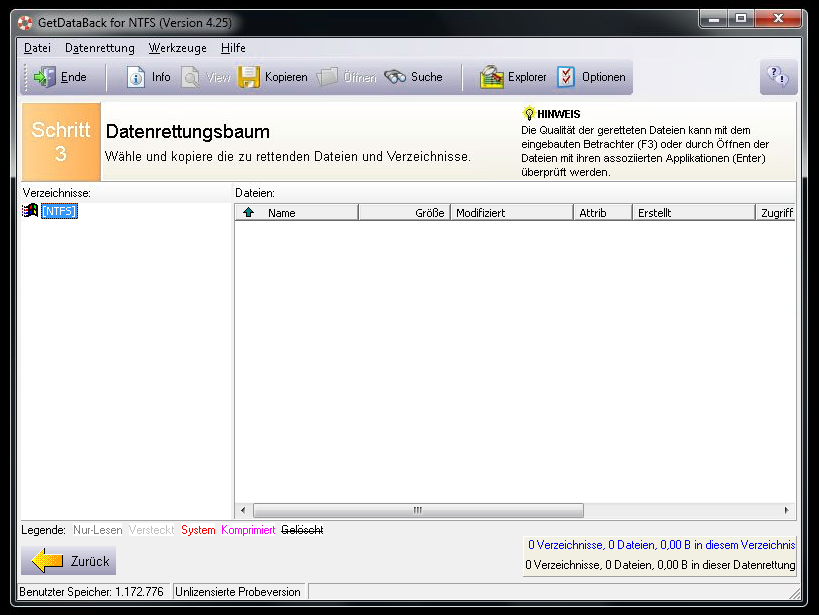Click the Datenrettungsbaum heading
Viewport: 819px width, 615px height.
[x=188, y=131]
